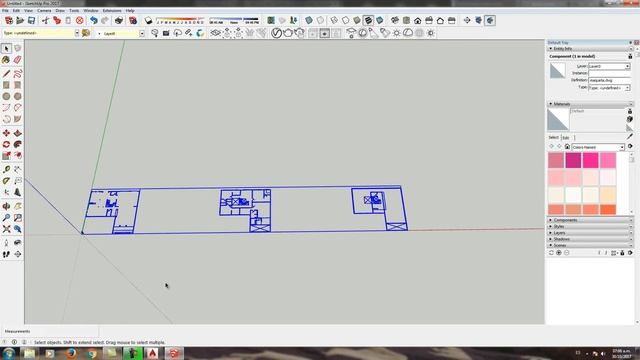Image resolution: width=640 pixels, height=360 pixels.
Task: Collapse the Materials panel
Action: [551, 104]
